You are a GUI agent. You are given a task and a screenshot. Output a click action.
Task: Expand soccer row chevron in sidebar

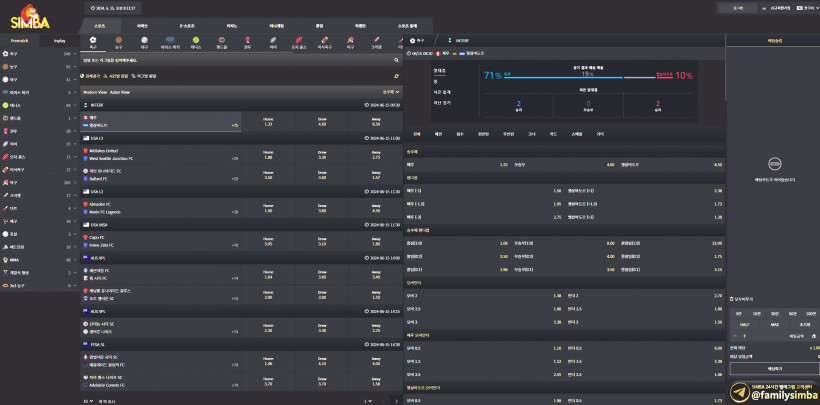[x=76, y=53]
